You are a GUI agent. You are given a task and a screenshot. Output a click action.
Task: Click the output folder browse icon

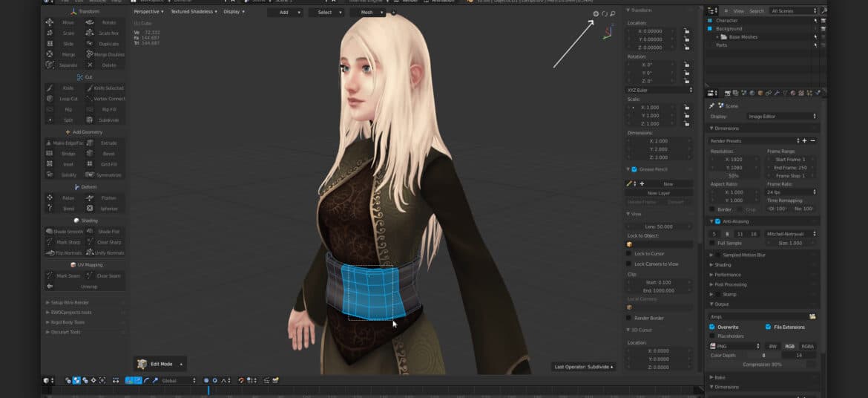click(812, 316)
